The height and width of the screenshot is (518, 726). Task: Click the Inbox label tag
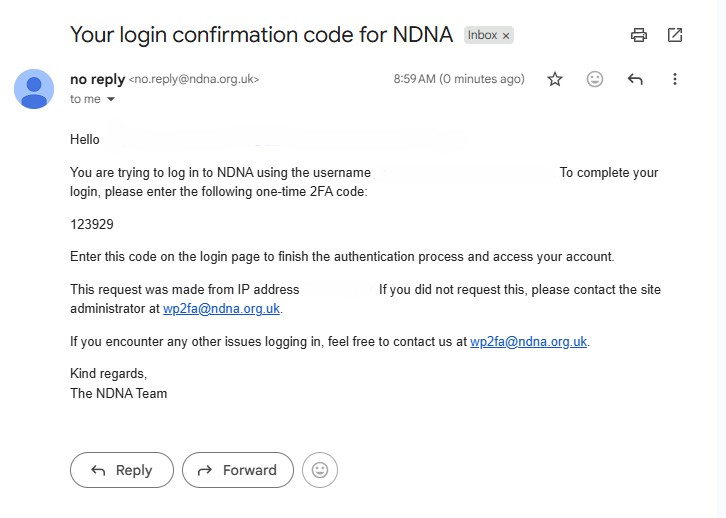[x=482, y=35]
